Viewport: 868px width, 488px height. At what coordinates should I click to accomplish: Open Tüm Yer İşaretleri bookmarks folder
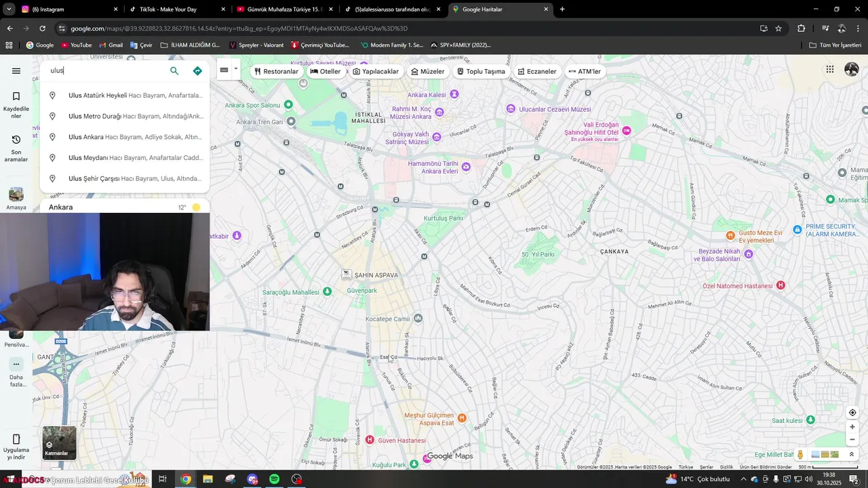[x=835, y=45]
